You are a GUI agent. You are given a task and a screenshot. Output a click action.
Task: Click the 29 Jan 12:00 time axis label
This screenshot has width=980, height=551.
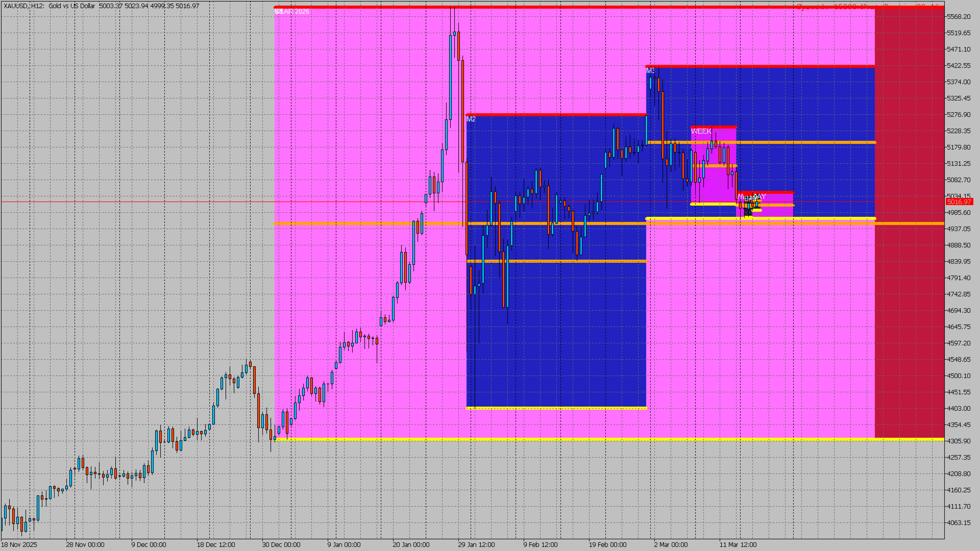pos(476,545)
